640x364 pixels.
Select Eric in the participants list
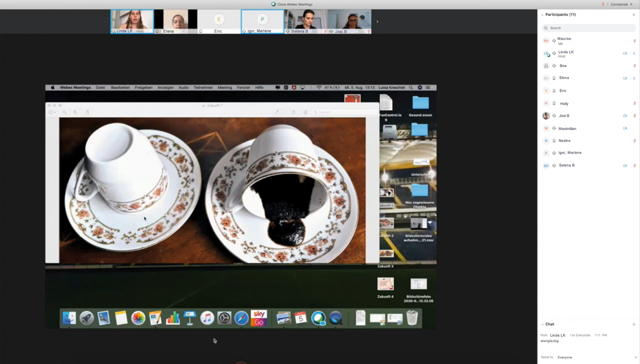(x=563, y=91)
